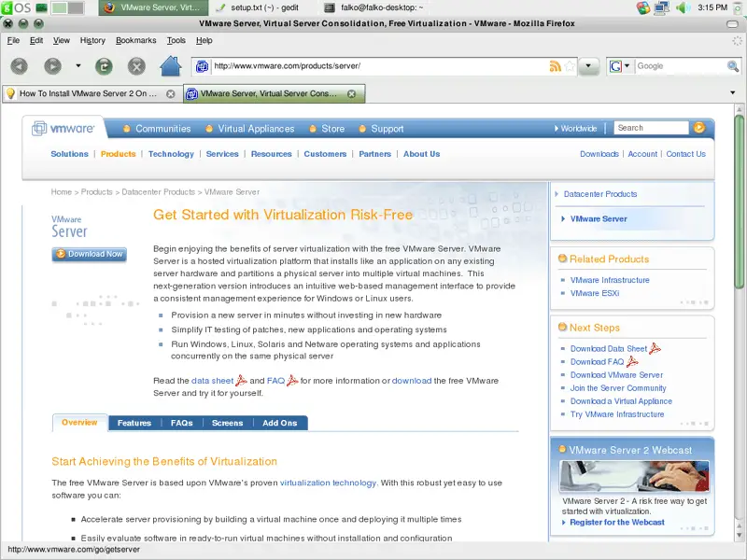
Task: Expand the Datacenter Products sidebar item
Action: (600, 194)
